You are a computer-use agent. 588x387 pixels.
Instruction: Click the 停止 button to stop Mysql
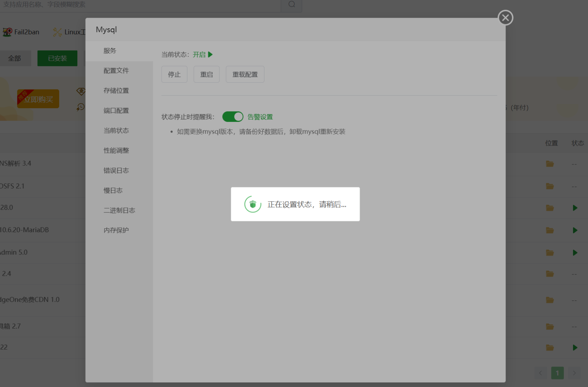174,74
